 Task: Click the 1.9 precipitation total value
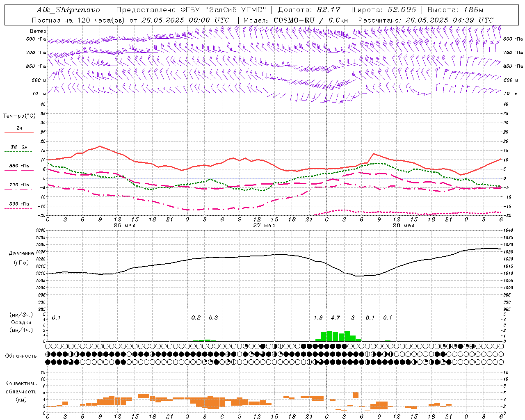(x=318, y=317)
